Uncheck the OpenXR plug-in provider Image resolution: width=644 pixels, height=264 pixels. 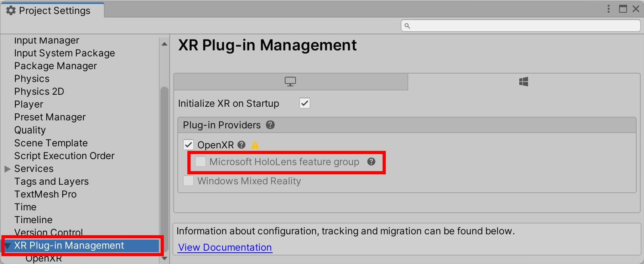[x=188, y=145]
